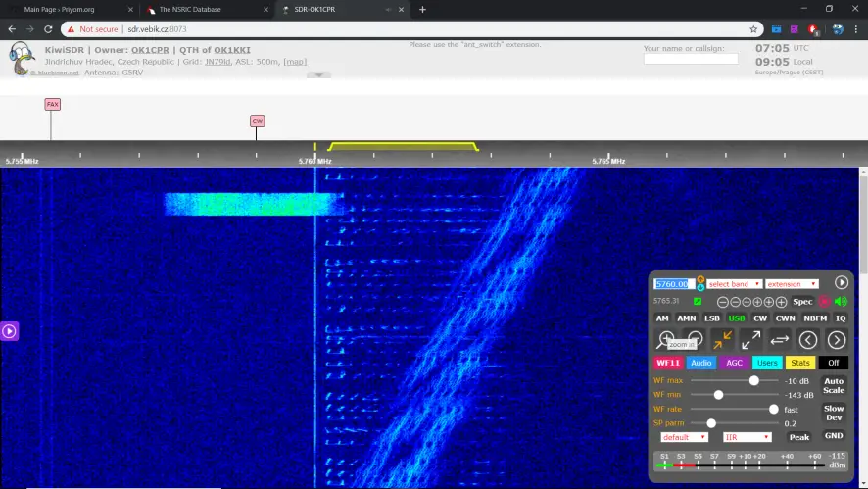Toggle the Peak spectrum hold button
The image size is (868, 489).
pos(799,437)
